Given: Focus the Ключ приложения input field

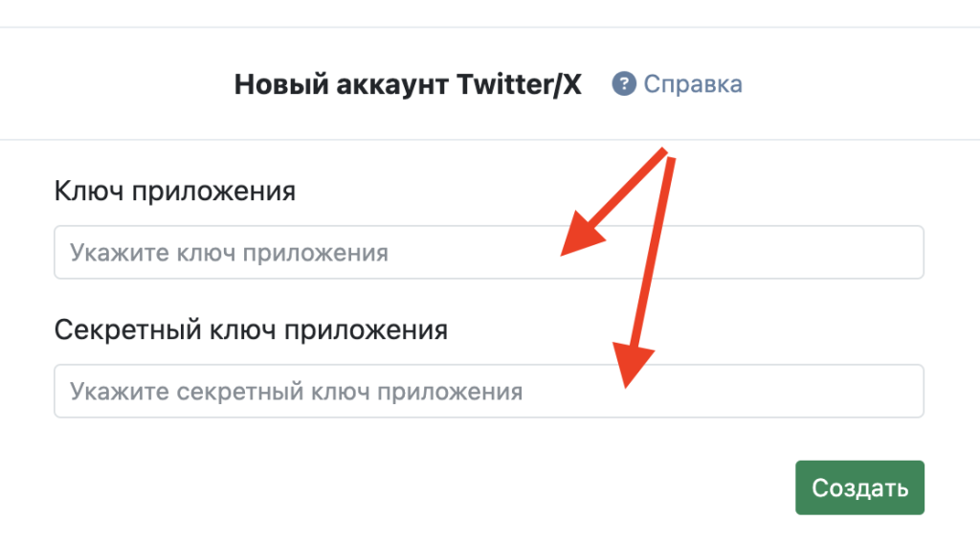Looking at the screenshot, I should (x=488, y=253).
